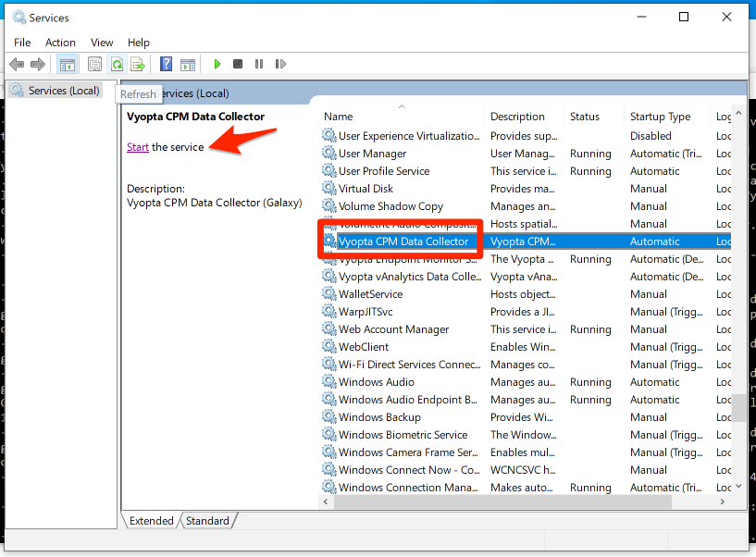Click gear icon beside WalletService
Image resolution: width=756 pixels, height=557 pixels.
click(x=329, y=293)
